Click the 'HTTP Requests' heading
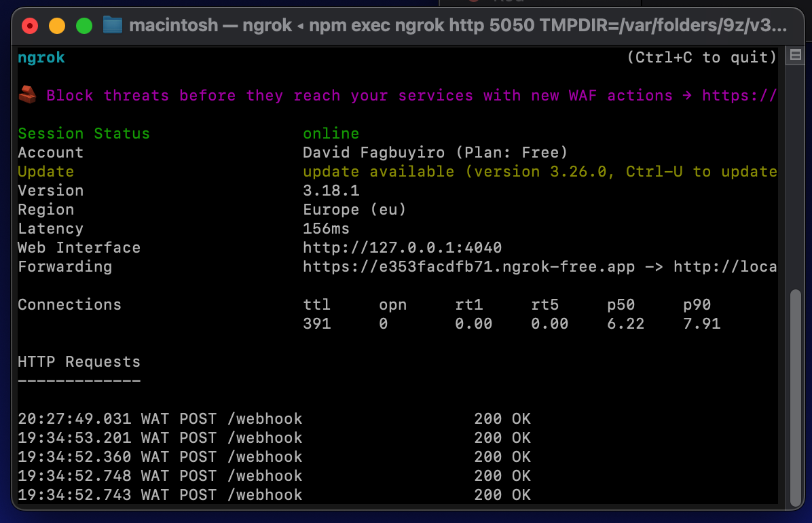 coord(79,362)
